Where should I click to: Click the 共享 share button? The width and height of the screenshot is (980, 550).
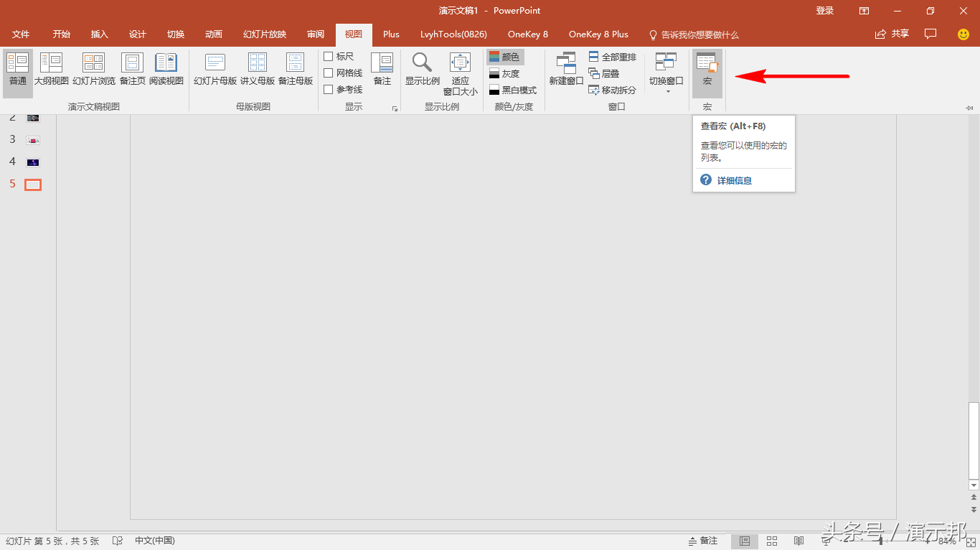coord(892,34)
